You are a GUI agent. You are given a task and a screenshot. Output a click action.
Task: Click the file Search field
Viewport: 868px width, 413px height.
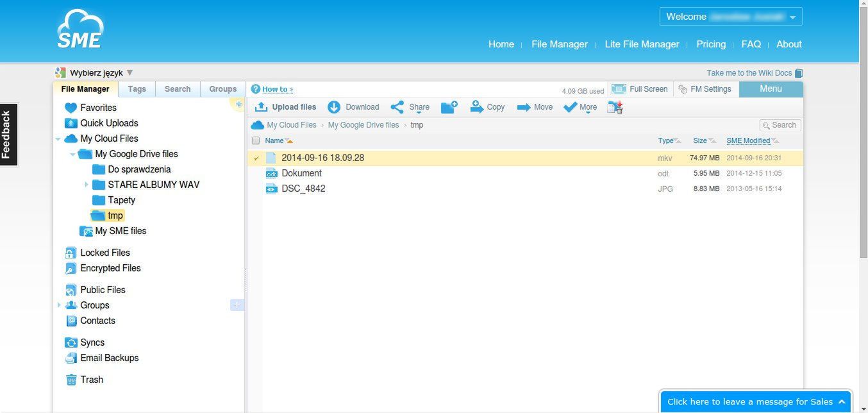pos(780,125)
